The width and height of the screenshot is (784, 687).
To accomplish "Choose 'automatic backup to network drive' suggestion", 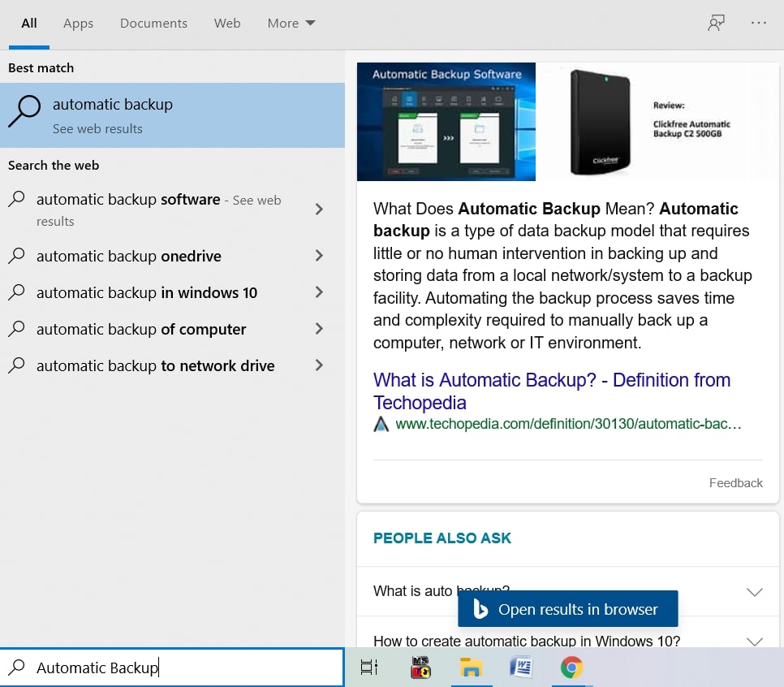I will [172, 365].
